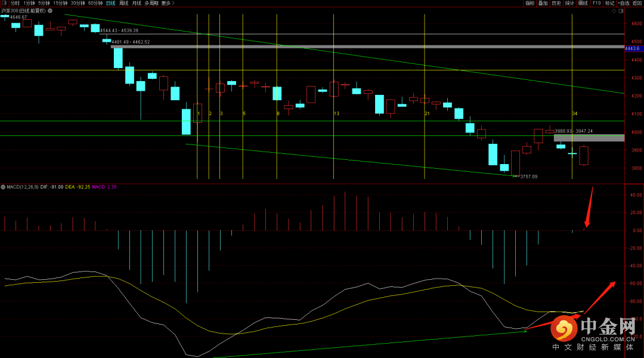The height and width of the screenshot is (358, 644).
Task: Open dropdown next to 沪深300 title
Action: tap(49, 11)
